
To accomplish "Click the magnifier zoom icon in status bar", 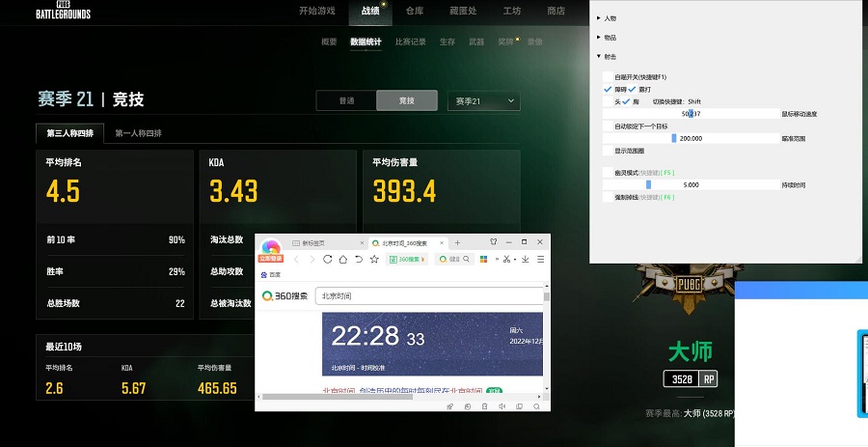I will 536,406.
